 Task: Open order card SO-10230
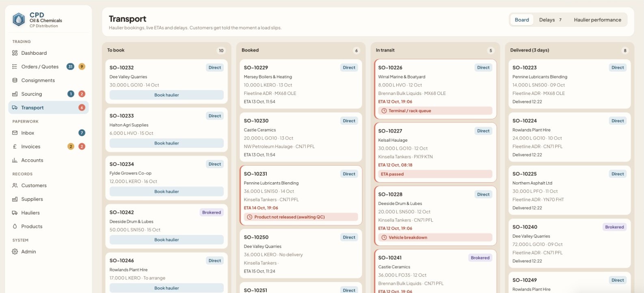(301, 137)
